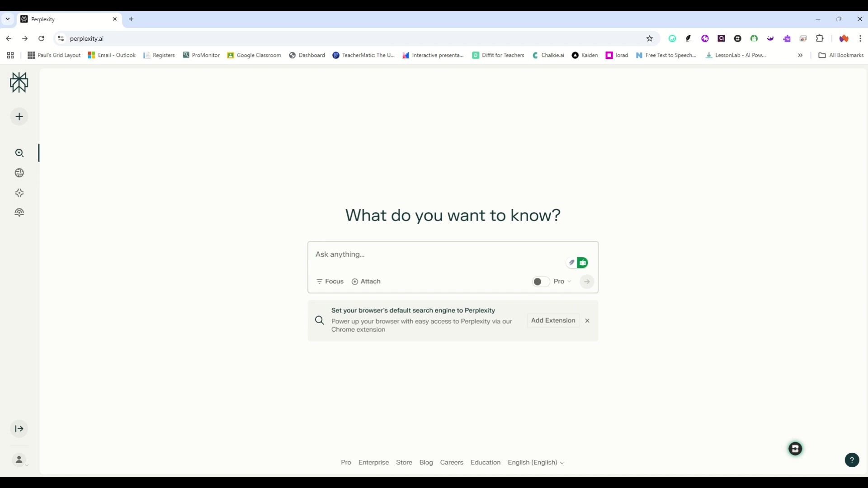Click the teal circle extension icon

[x=672, y=38]
